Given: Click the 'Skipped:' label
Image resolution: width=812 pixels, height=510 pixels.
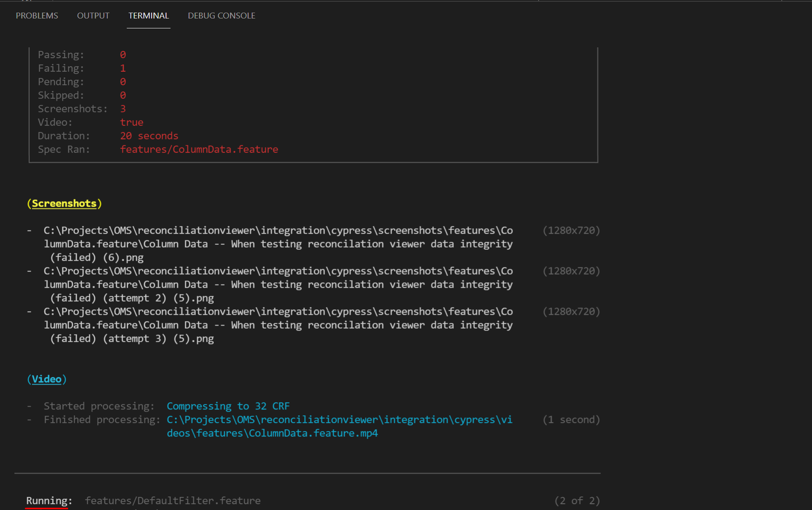Looking at the screenshot, I should point(61,95).
